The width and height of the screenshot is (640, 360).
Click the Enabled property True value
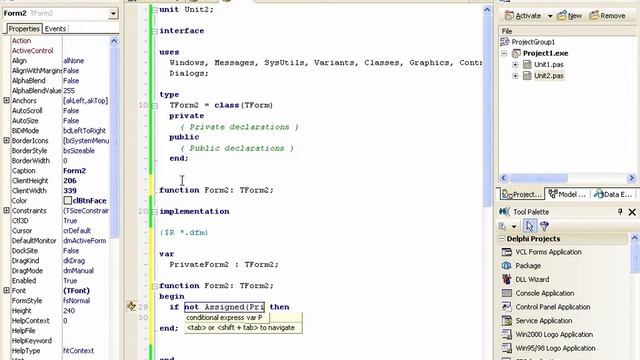70,281
